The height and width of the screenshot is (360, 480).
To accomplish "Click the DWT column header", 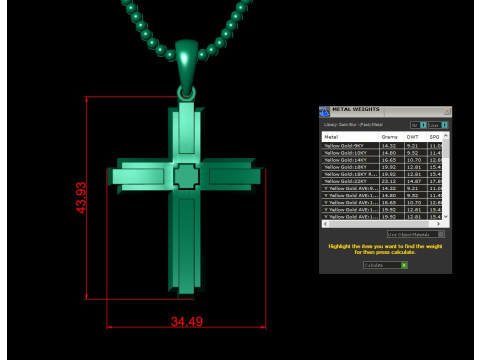I will [416, 137].
